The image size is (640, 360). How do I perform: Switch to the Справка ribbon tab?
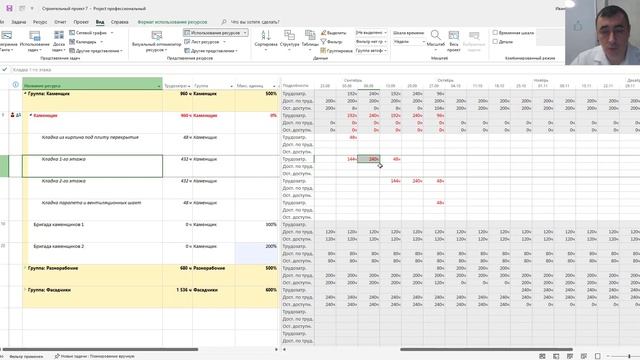pos(120,22)
